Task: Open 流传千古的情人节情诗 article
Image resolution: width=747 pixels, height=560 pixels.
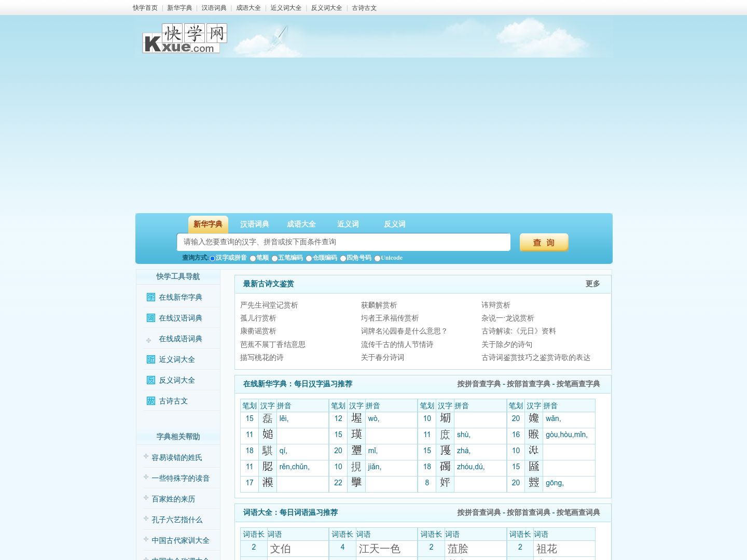Action: tap(397, 344)
